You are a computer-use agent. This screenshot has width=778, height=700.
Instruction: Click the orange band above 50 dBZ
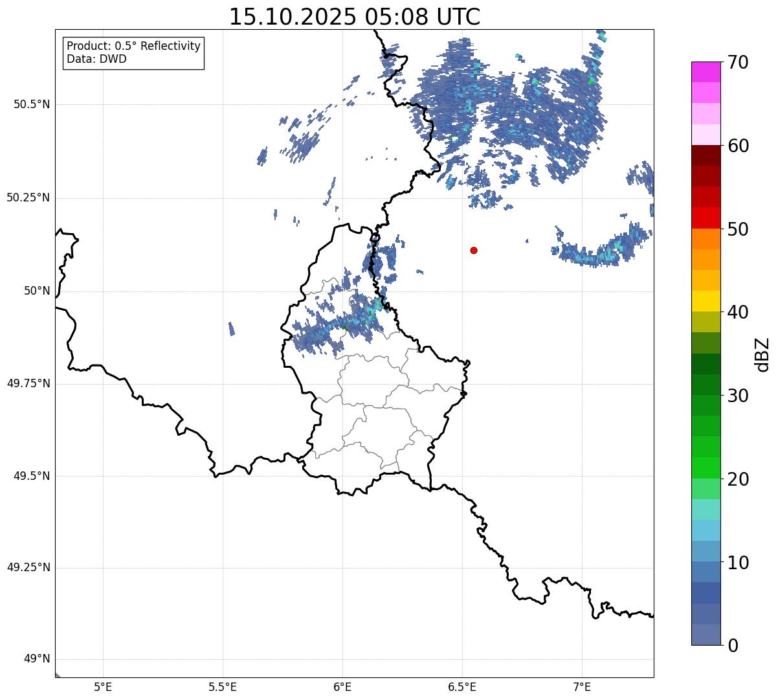pos(706,239)
